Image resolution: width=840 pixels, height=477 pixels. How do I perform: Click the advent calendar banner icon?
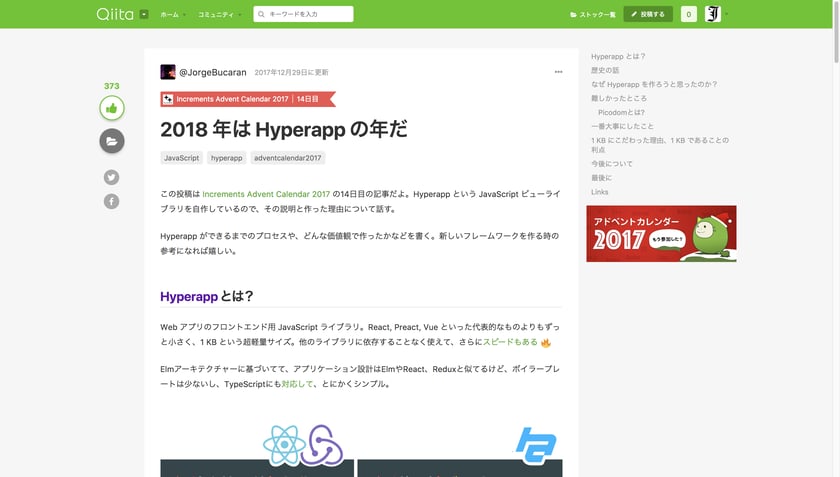tap(168, 99)
